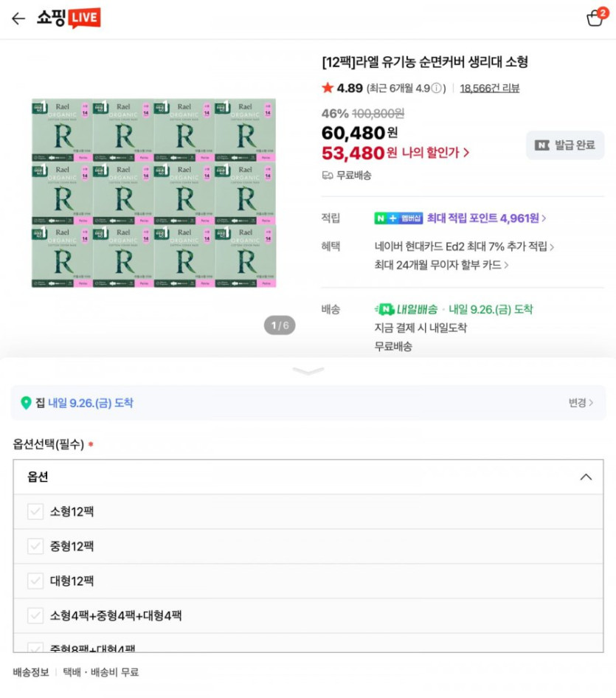The image size is (616, 698).
Task: Open the 18,566건 리뷰 link
Action: (489, 89)
